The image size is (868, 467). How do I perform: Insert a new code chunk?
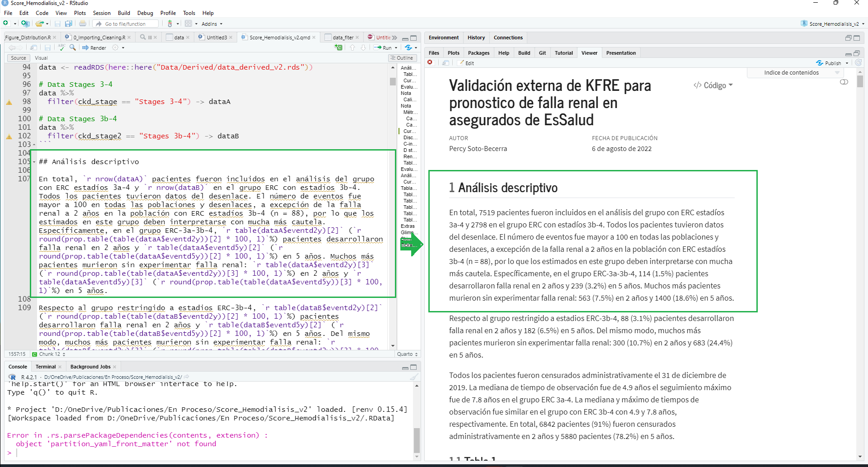pos(338,47)
